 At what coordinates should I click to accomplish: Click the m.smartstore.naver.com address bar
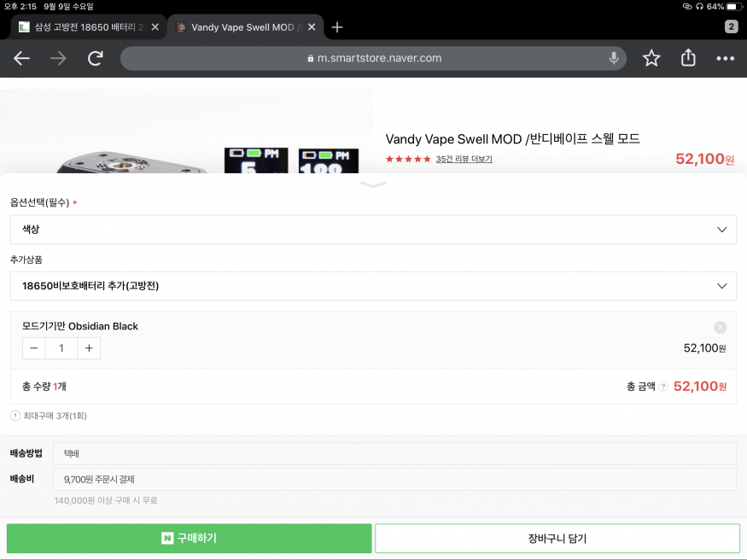coord(374,58)
